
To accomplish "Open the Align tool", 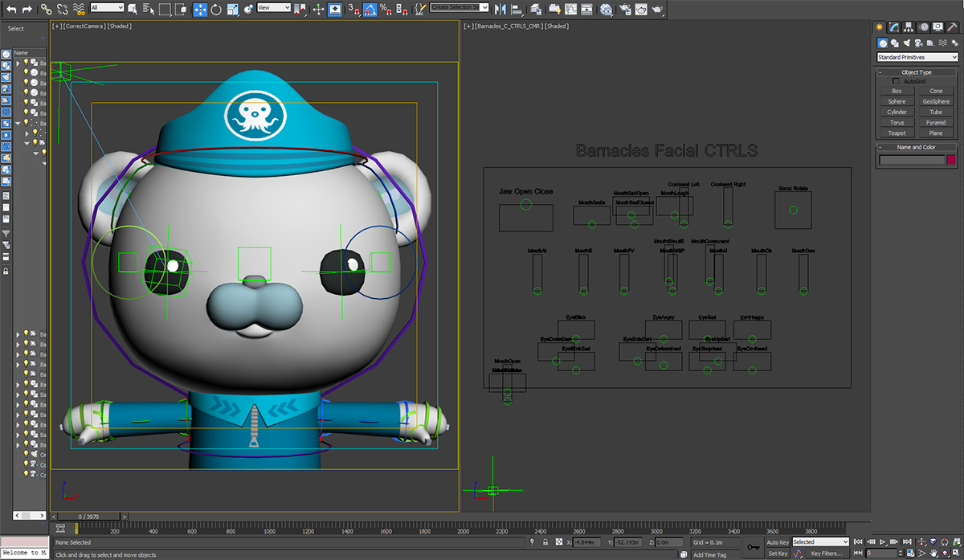I will 517,10.
